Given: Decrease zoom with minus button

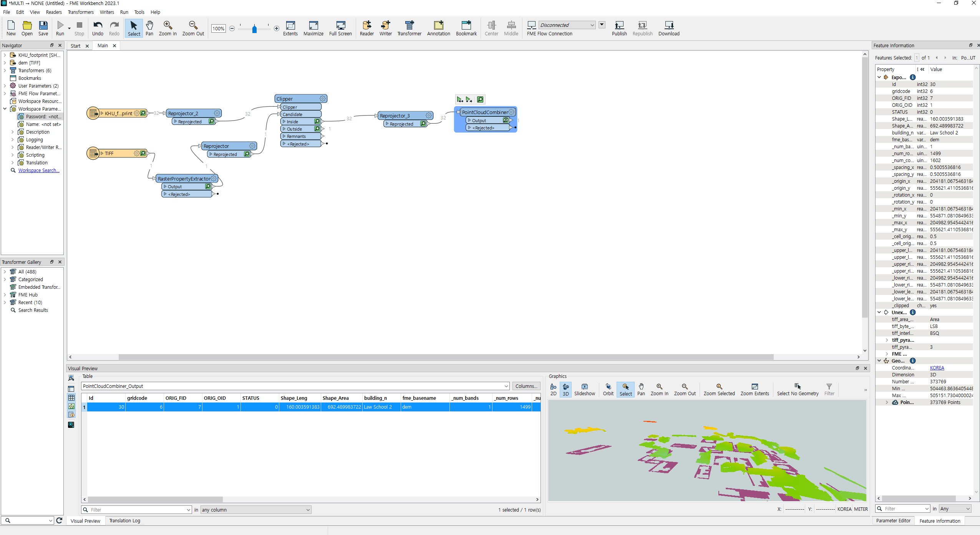Looking at the screenshot, I should (232, 28).
